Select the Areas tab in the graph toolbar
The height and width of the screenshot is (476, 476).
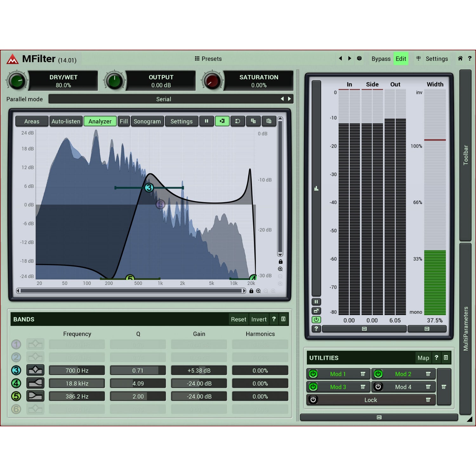point(32,121)
